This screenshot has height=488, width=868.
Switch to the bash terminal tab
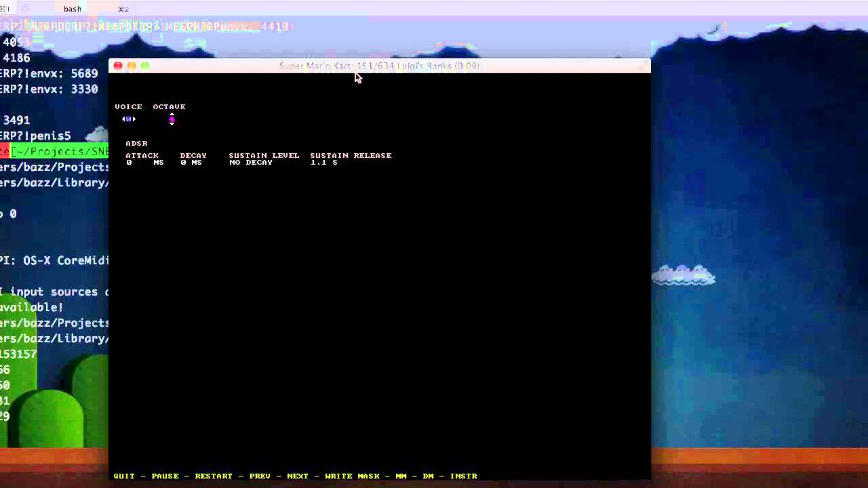pyautogui.click(x=73, y=9)
